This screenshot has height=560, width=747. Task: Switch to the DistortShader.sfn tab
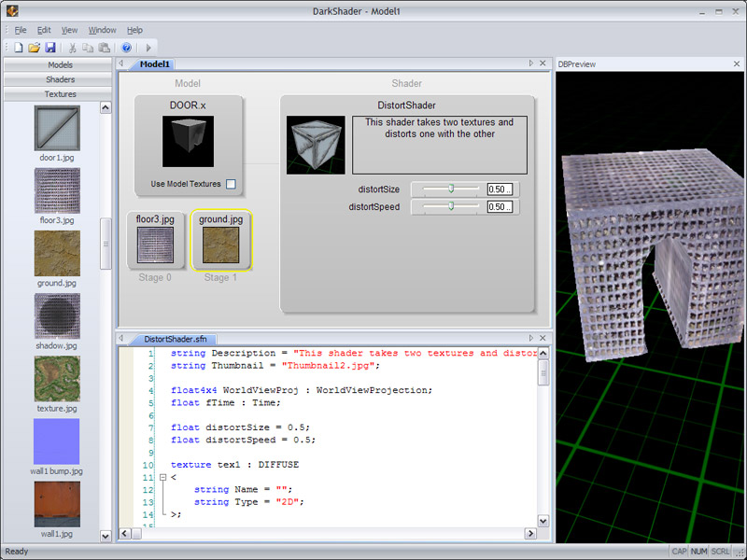click(x=175, y=338)
